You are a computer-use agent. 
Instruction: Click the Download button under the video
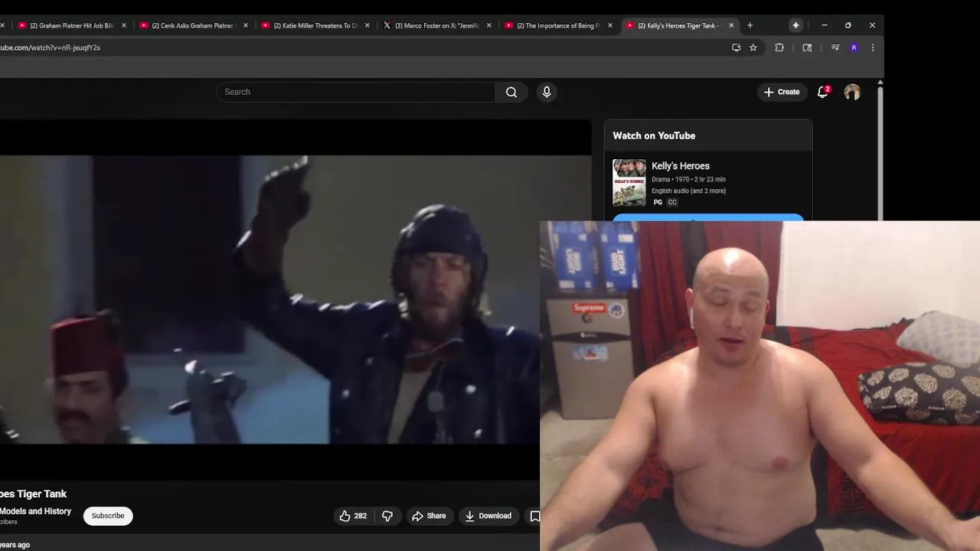click(488, 516)
